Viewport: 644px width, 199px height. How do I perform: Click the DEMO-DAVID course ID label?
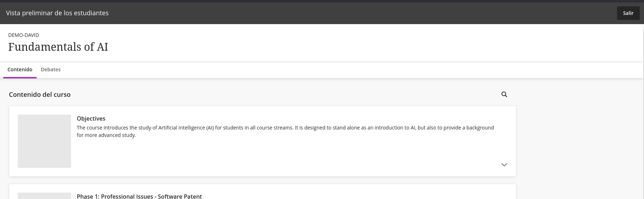click(x=23, y=35)
